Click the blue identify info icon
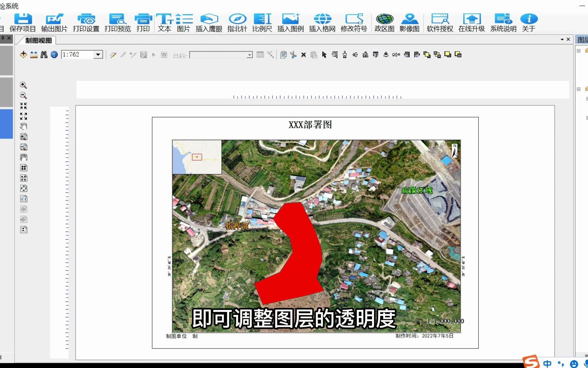This screenshot has height=368, width=588. point(54,55)
